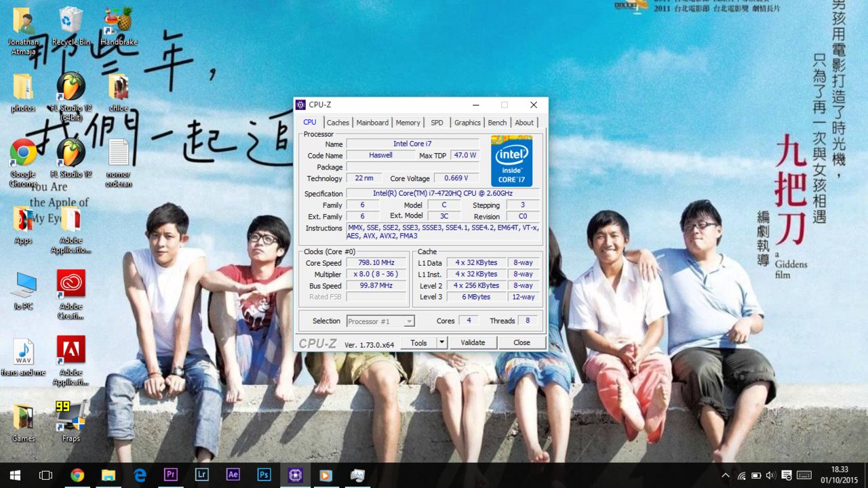Launch Google Chrome desktop shortcut

pyautogui.click(x=23, y=163)
